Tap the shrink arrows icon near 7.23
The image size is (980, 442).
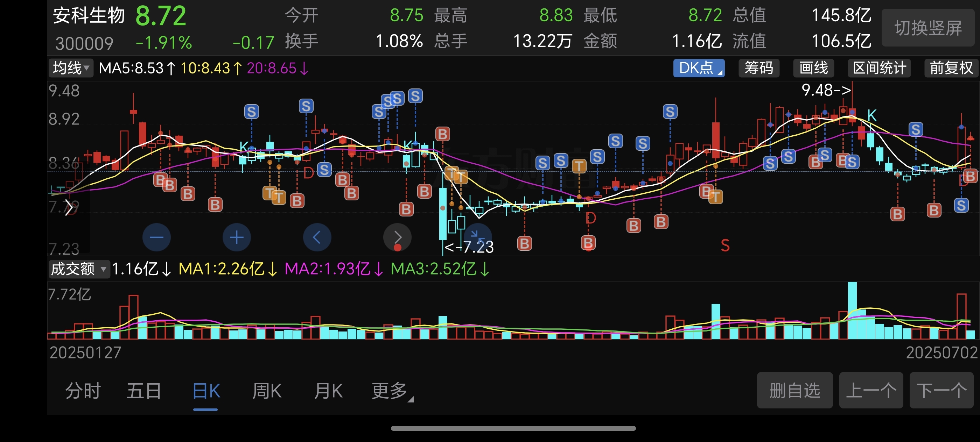(x=477, y=237)
